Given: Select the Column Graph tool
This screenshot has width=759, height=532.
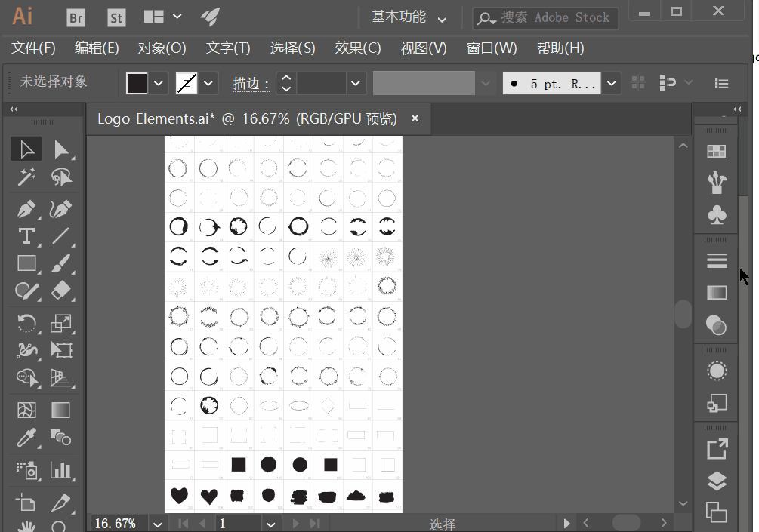Looking at the screenshot, I should (x=60, y=470).
